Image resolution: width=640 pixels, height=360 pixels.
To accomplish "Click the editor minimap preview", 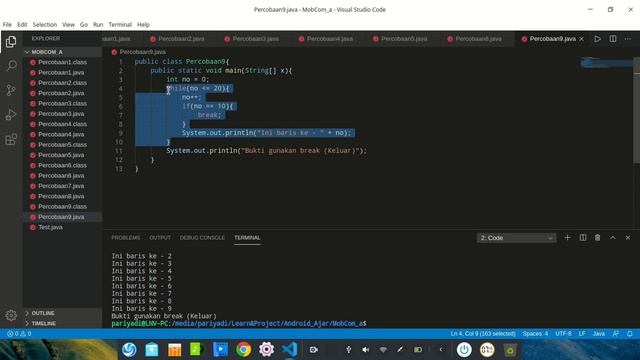I will pos(606,62).
